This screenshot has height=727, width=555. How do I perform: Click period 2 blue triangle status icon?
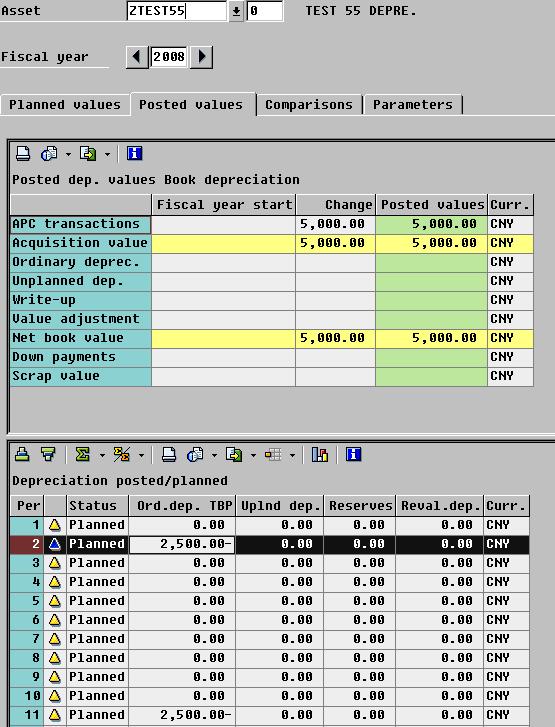[55, 544]
